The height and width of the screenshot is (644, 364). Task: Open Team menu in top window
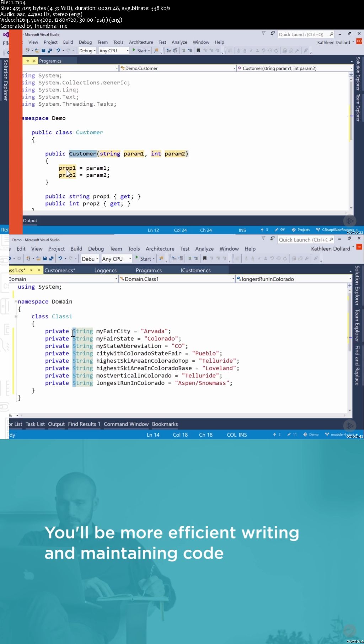coord(102,42)
